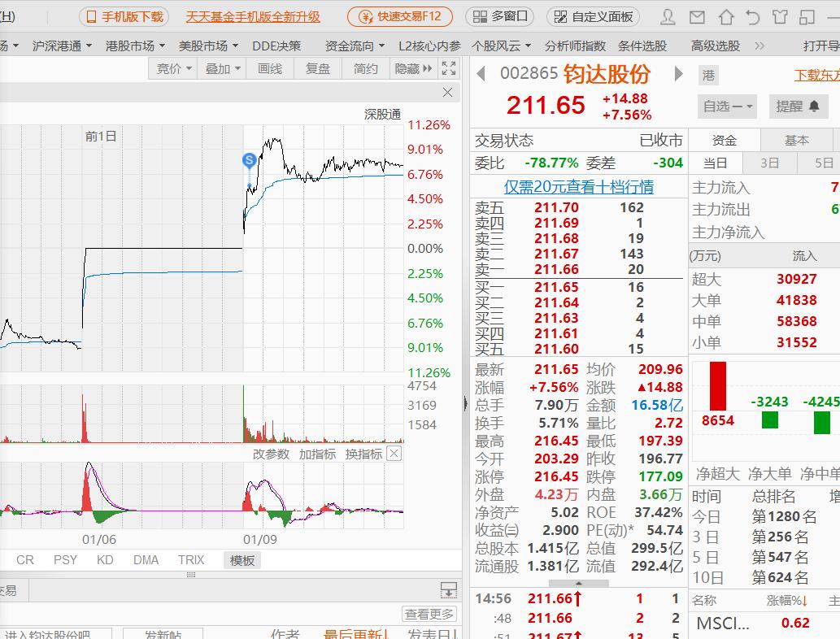Click the 下载东方 link at top right
This screenshot has height=639, width=840.
[x=817, y=75]
